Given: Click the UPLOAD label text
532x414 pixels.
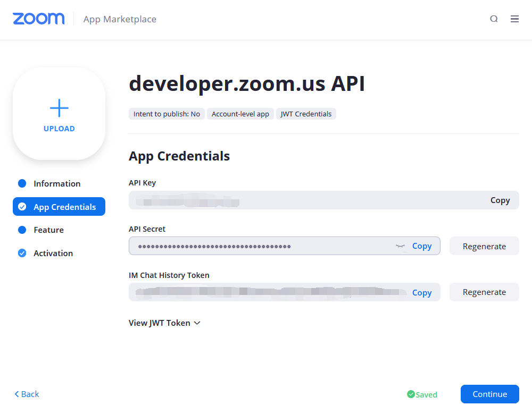Looking at the screenshot, I should [x=59, y=129].
